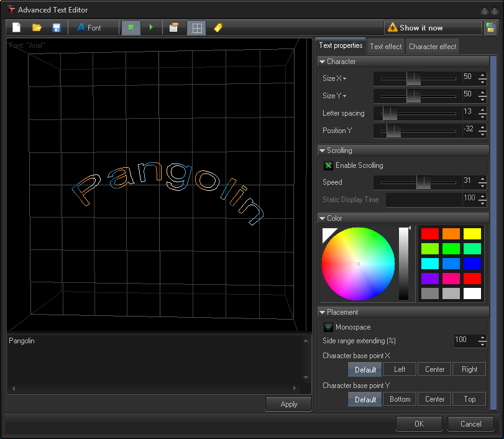The height and width of the screenshot is (439, 504).
Task: Set Character base point X to Left
Action: [x=400, y=369]
